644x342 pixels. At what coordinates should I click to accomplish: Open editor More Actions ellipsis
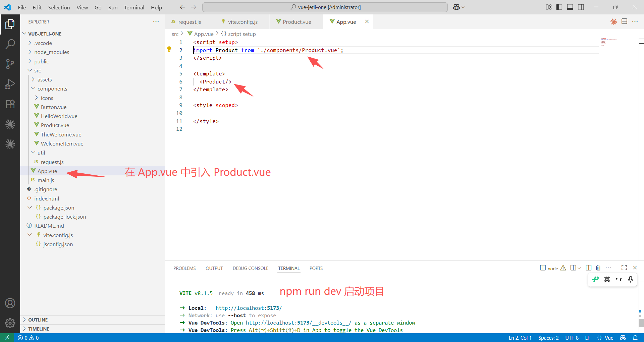tap(635, 21)
